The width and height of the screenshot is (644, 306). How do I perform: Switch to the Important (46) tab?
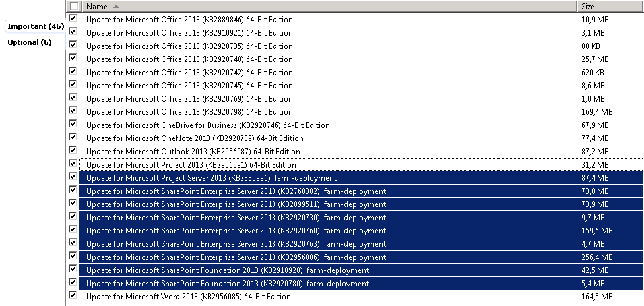(x=35, y=26)
